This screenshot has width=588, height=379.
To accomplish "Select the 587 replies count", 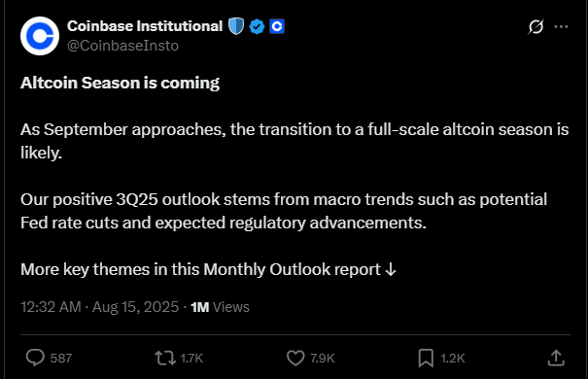I will (61, 359).
